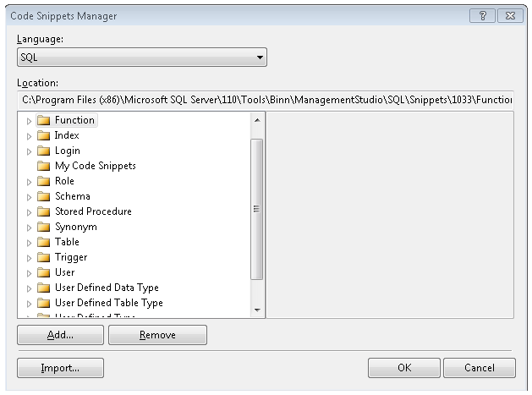Select User Defined Table Type item
Image resolution: width=532 pixels, height=395 pixels.
108,303
